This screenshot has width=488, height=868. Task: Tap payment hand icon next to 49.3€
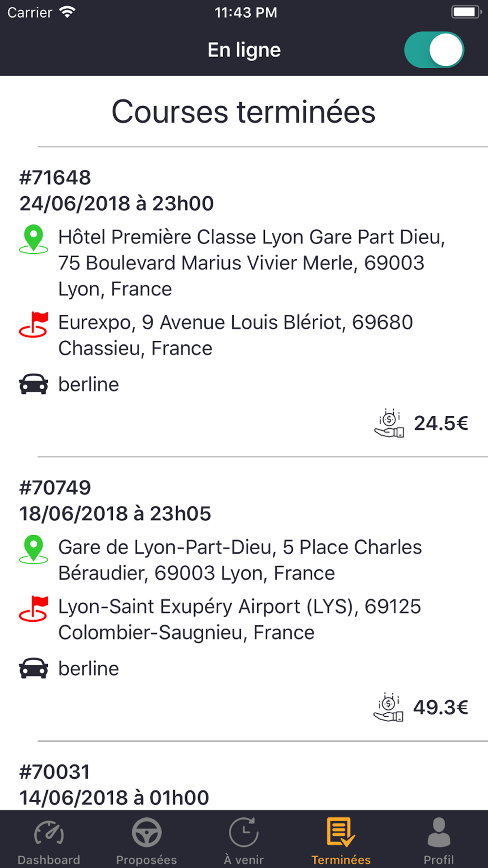click(388, 707)
